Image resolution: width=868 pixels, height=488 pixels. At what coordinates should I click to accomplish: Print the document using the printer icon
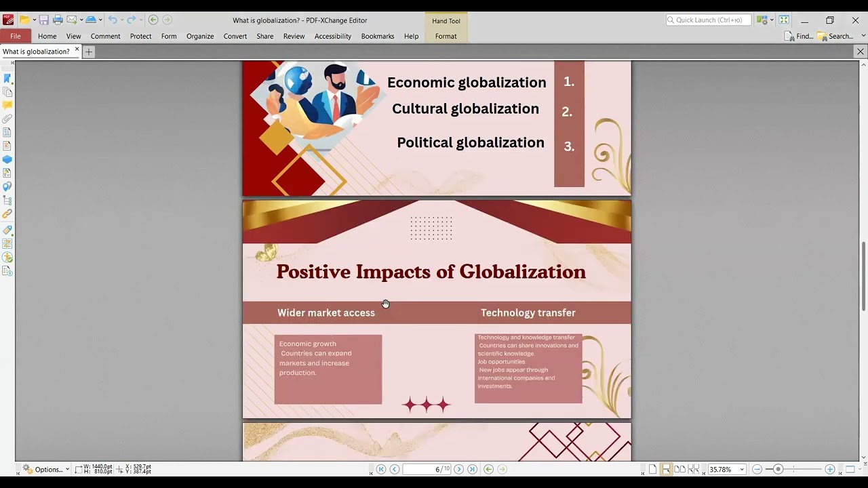click(58, 20)
